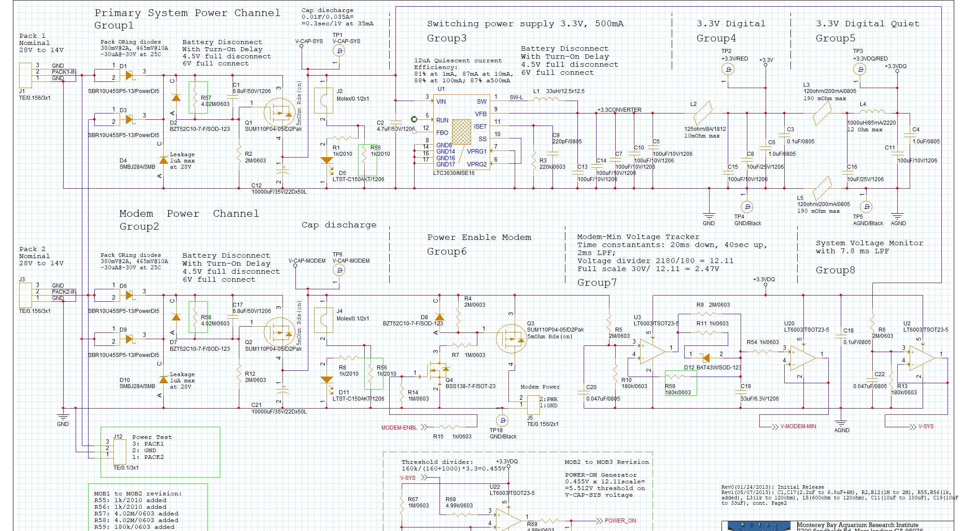This screenshot has height=531, width=980.
Task: Select the '33uF/6.3V/1206' capacitor value
Action: pyautogui.click(x=759, y=399)
